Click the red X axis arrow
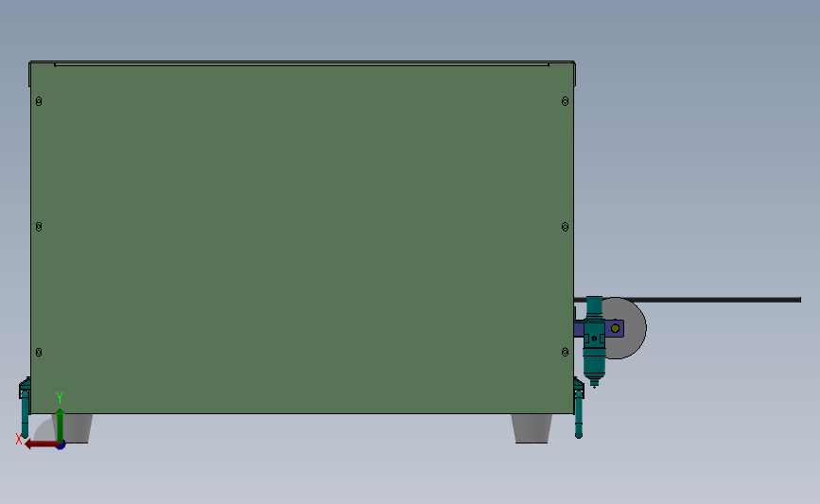This screenshot has width=820, height=504. tap(42, 444)
